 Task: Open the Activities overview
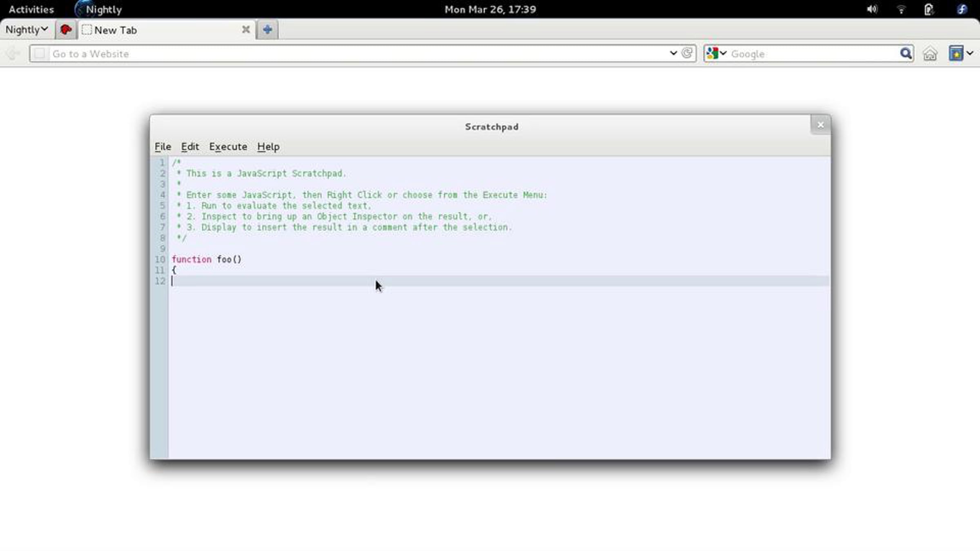[x=31, y=9]
